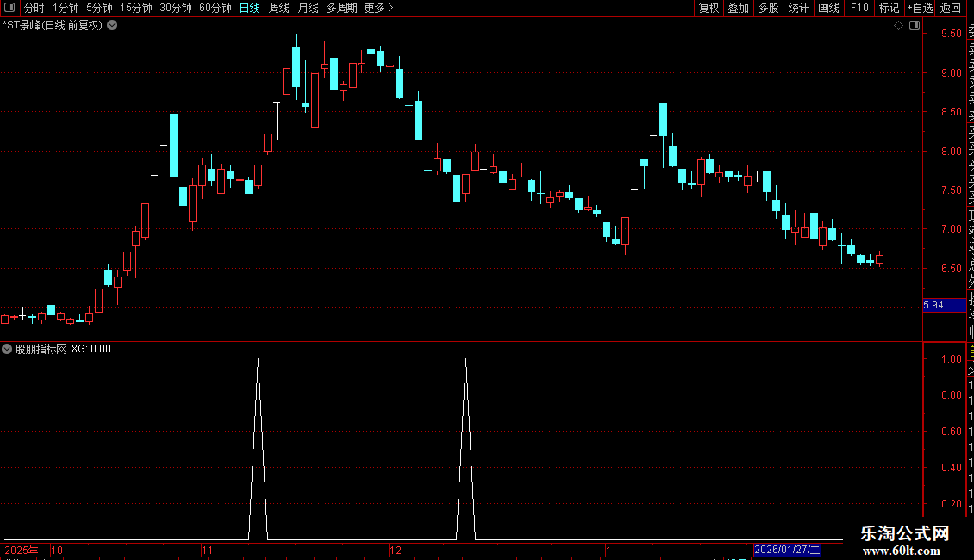This screenshot has width=974, height=560.
Task: Select the 15分钟 period tab
Action: (x=136, y=8)
